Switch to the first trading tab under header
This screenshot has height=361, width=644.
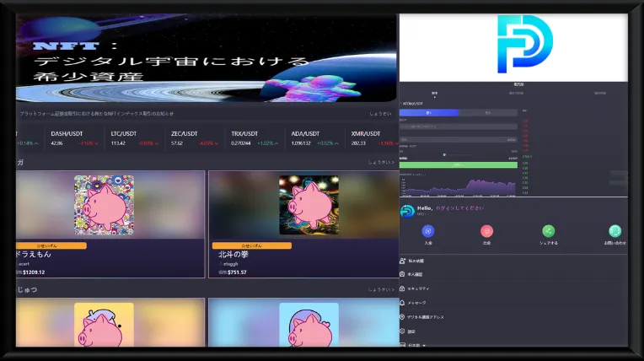[x=435, y=94]
